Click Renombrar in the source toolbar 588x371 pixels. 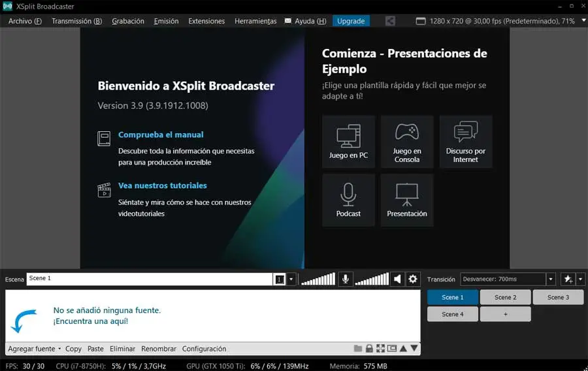(159, 349)
